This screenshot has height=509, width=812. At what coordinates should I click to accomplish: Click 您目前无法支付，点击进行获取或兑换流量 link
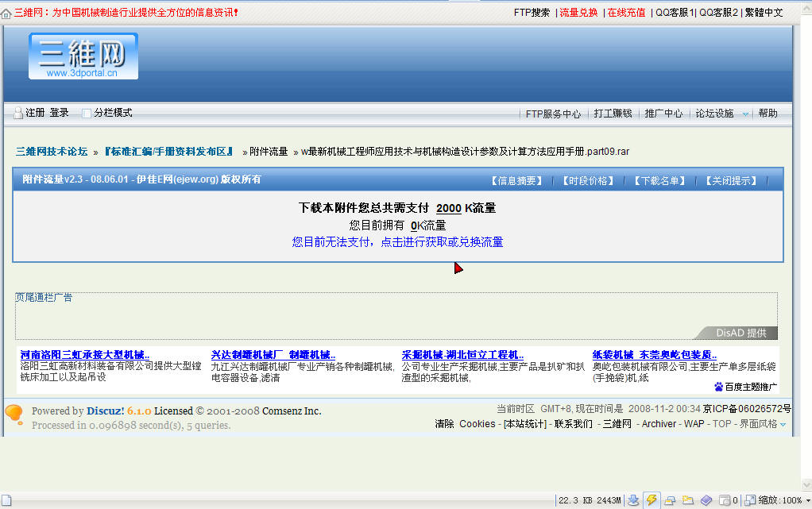coord(398,242)
